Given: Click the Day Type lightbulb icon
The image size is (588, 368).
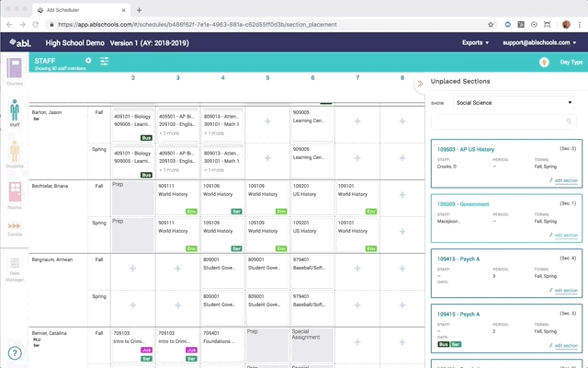Looking at the screenshot, I should (540, 62).
